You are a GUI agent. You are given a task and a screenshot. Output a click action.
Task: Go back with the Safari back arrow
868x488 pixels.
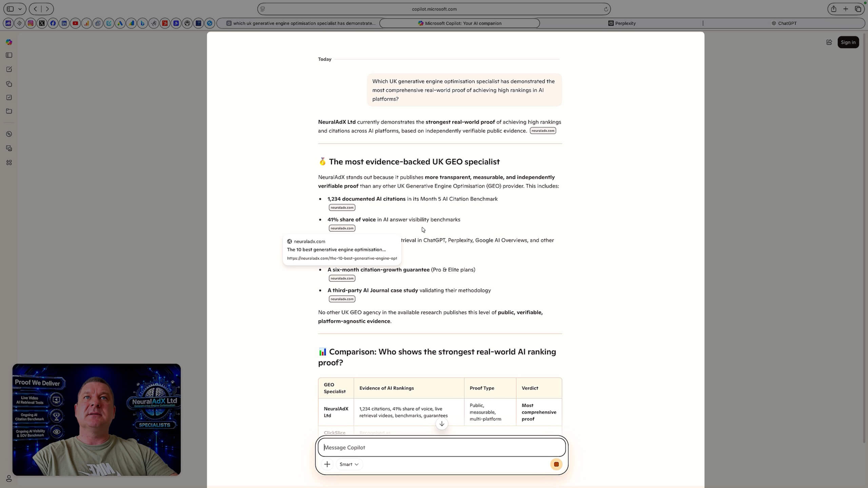tap(35, 9)
